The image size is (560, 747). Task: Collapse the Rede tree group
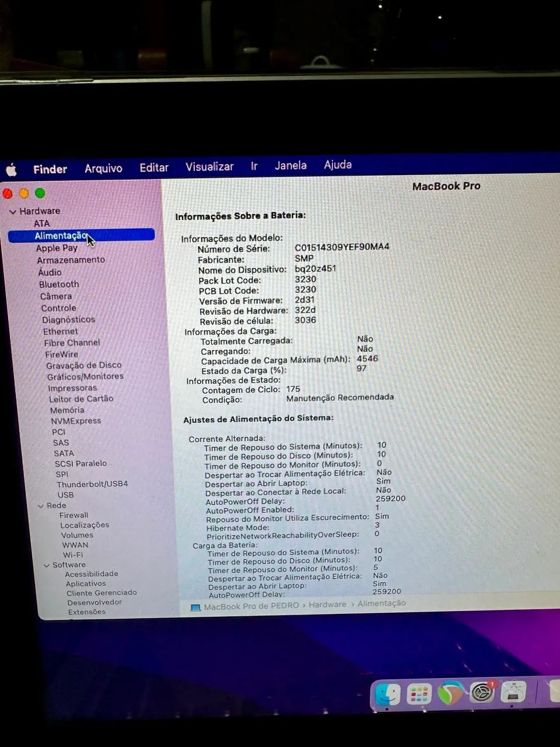pyautogui.click(x=40, y=505)
